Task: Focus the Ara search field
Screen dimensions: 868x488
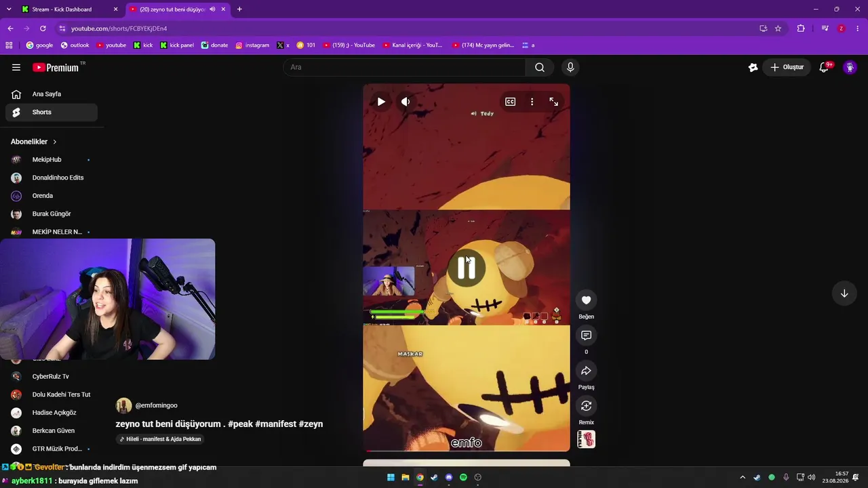Action: [x=405, y=67]
